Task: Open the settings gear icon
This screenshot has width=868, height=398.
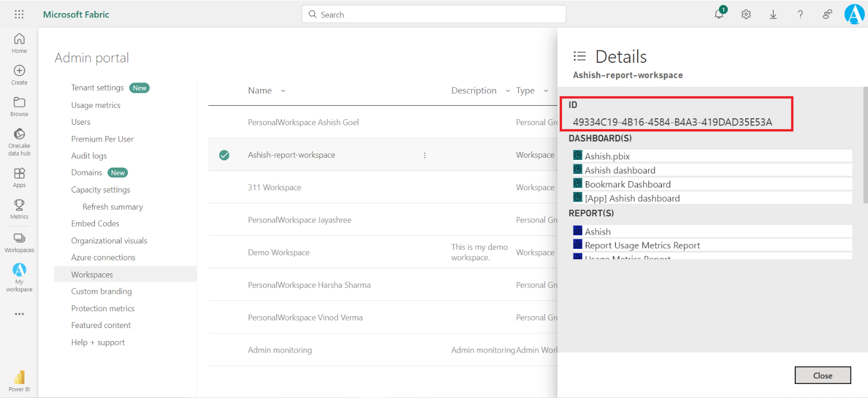Action: point(746,15)
